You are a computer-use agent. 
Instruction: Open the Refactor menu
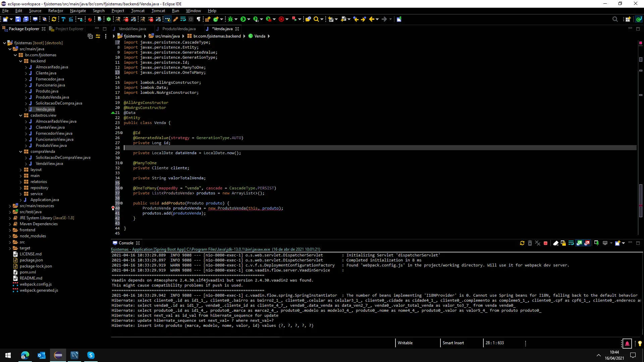[55, 11]
